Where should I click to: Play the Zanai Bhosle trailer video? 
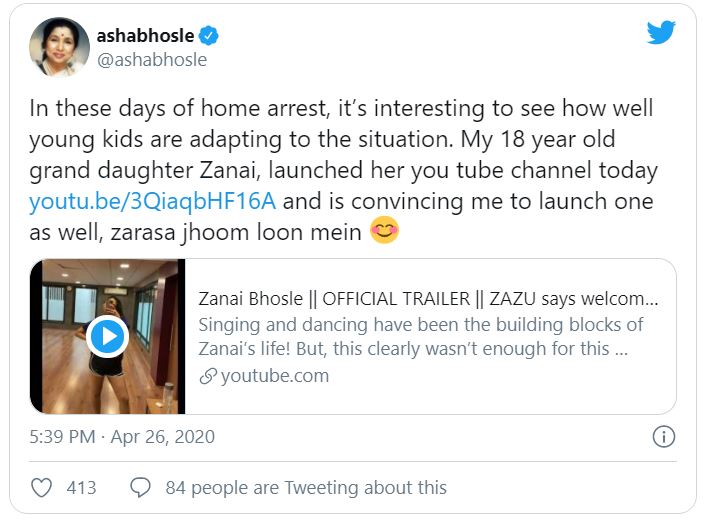click(x=106, y=337)
